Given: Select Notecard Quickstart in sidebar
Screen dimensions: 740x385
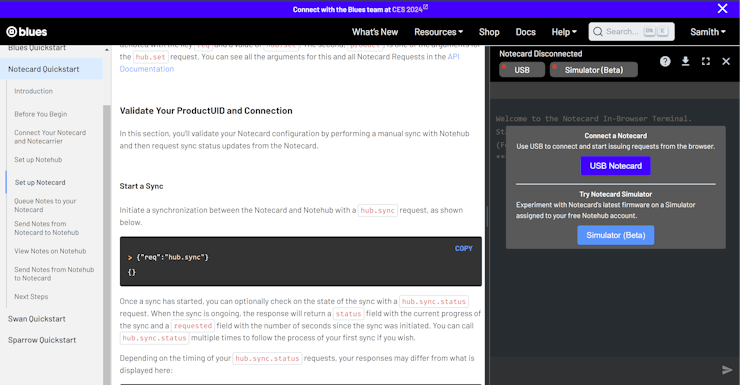Looking at the screenshot, I should (x=51, y=69).
